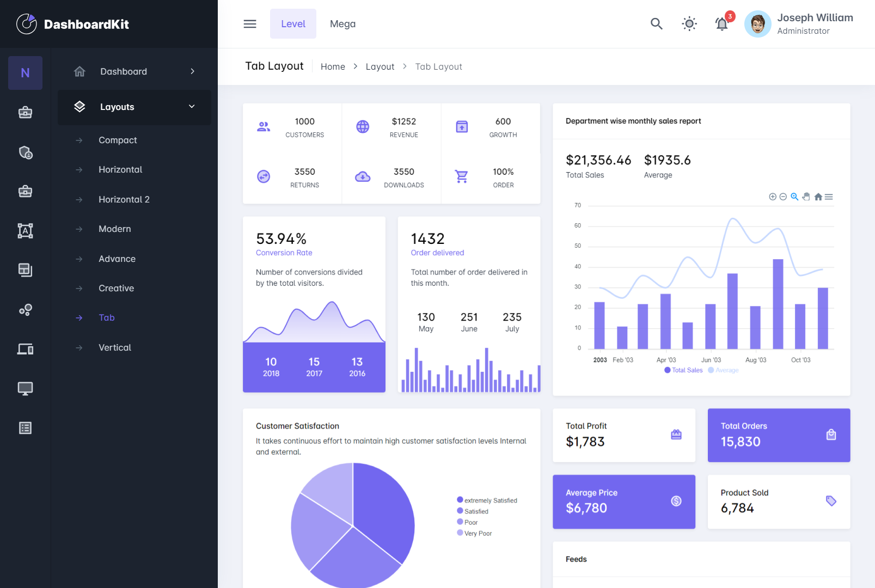Screen dimensions: 875x588
Task: Open the Mega menu in top bar
Action: point(342,24)
